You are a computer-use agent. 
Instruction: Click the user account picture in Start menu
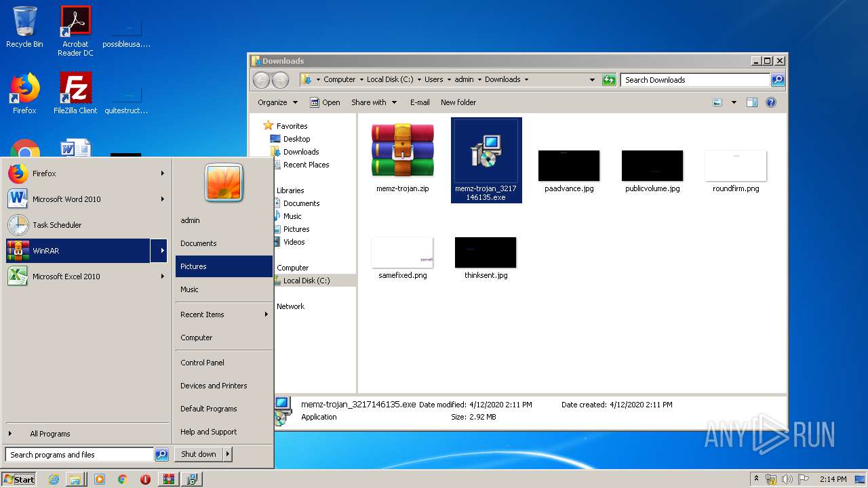[224, 183]
